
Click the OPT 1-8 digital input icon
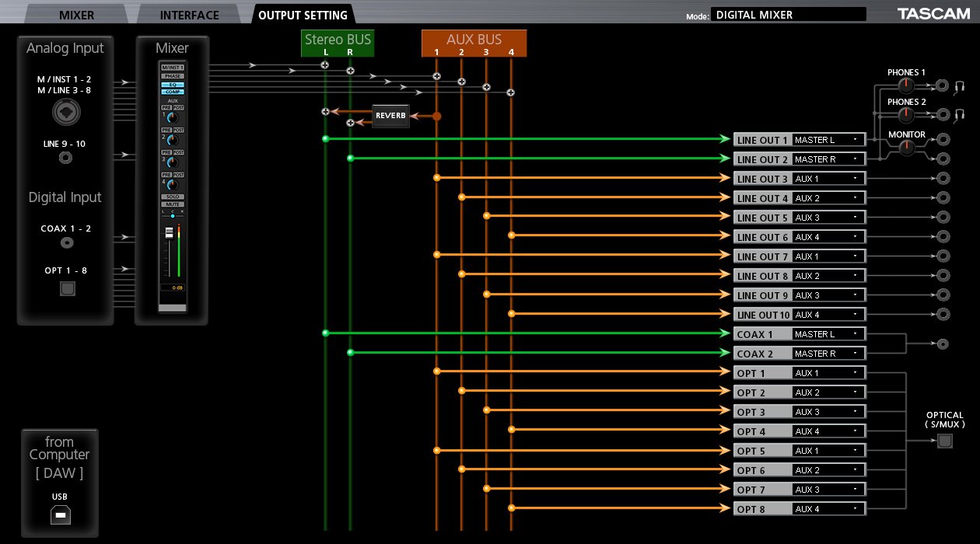(x=67, y=288)
